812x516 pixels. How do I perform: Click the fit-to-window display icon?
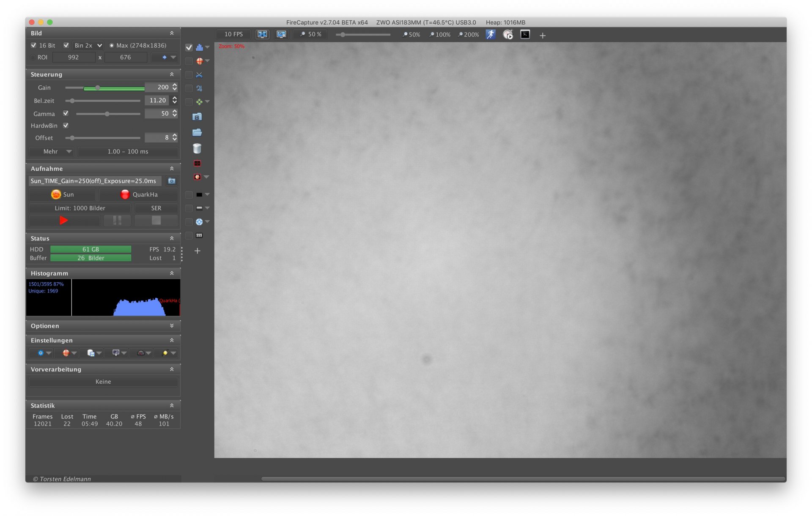coord(262,35)
